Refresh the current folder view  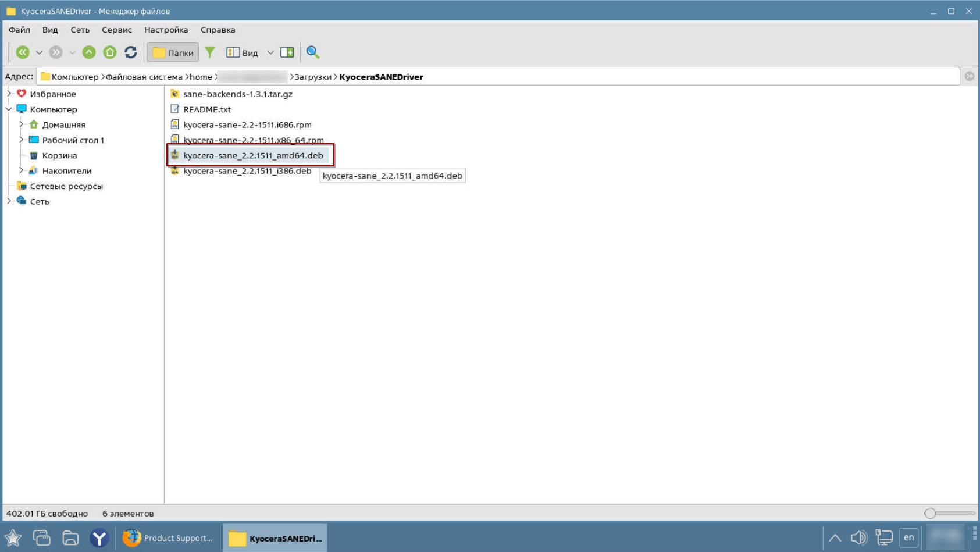tap(131, 52)
